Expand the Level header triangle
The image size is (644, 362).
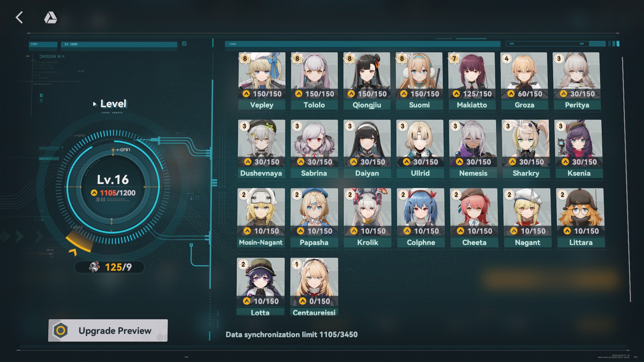tap(95, 104)
